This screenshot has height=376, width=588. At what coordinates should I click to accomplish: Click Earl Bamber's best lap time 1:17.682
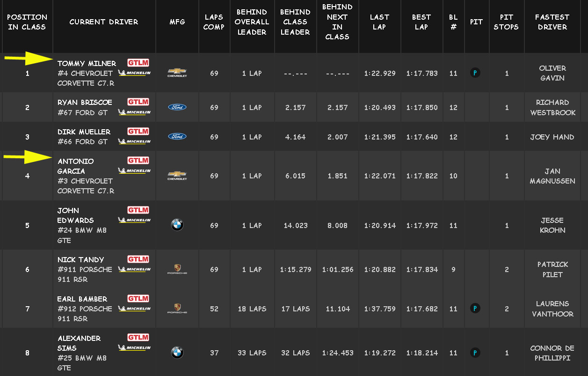[422, 309]
